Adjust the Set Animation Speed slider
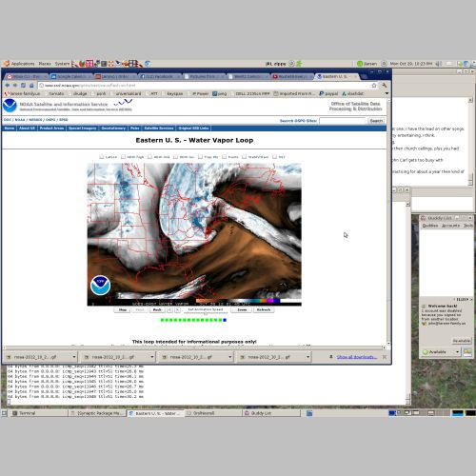 [x=206, y=313]
